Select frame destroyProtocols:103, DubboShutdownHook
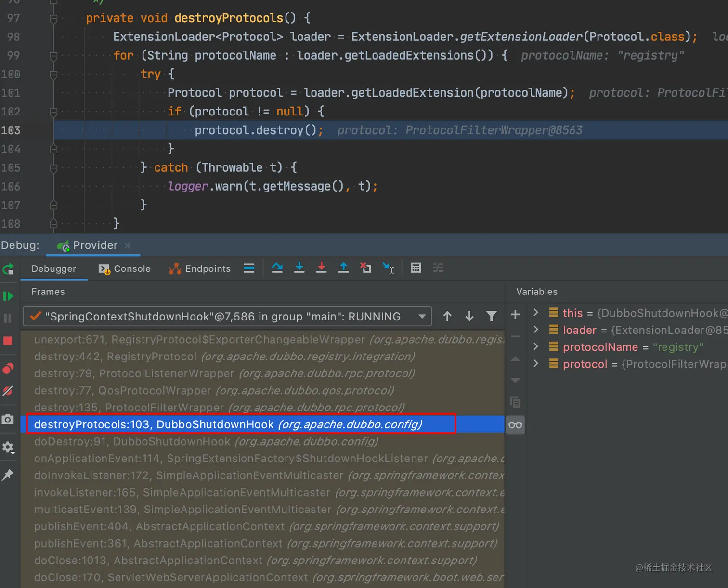This screenshot has width=728, height=588. [x=262, y=424]
